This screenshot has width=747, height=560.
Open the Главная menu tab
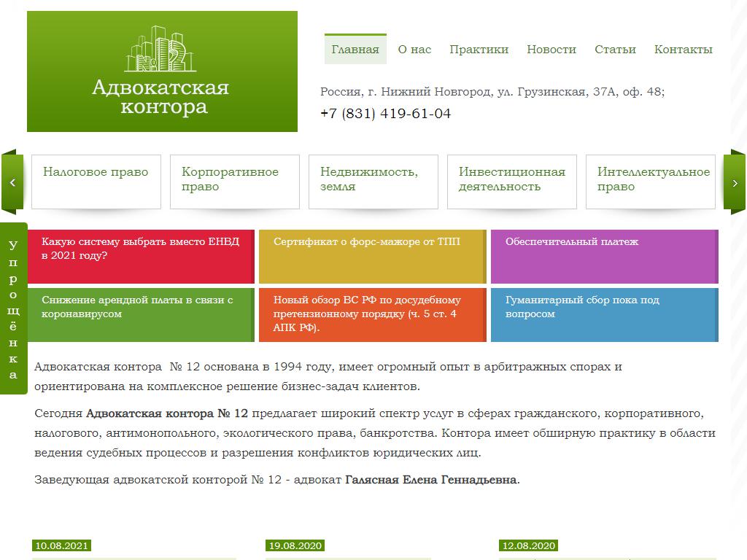tap(355, 50)
